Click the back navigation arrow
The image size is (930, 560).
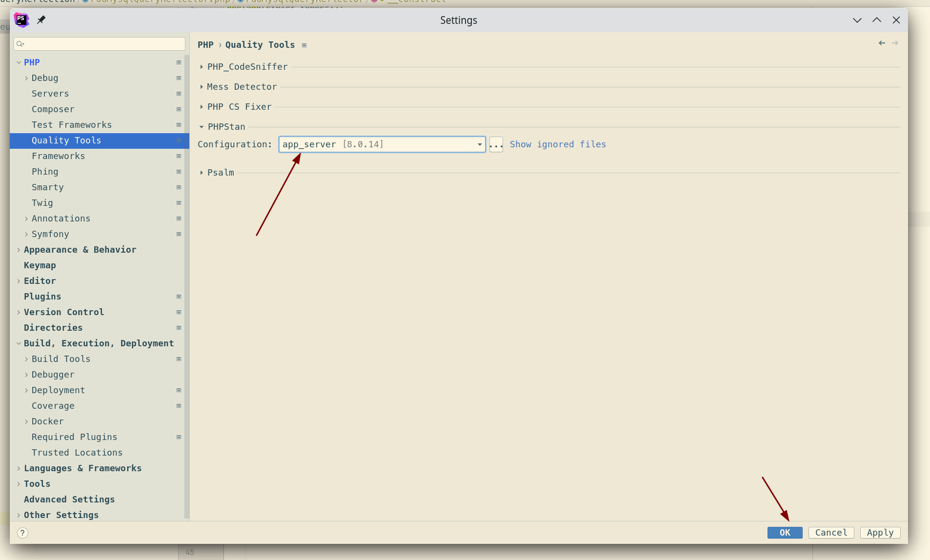pos(882,43)
